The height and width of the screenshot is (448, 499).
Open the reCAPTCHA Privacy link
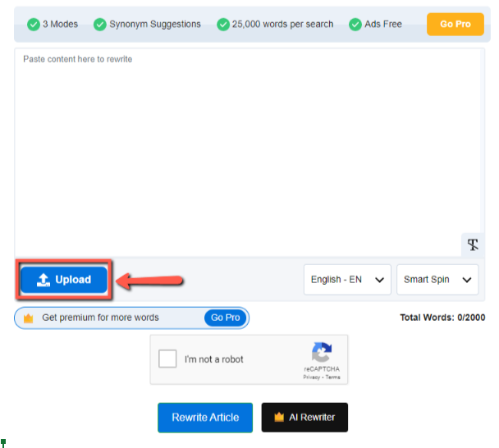pos(311,377)
